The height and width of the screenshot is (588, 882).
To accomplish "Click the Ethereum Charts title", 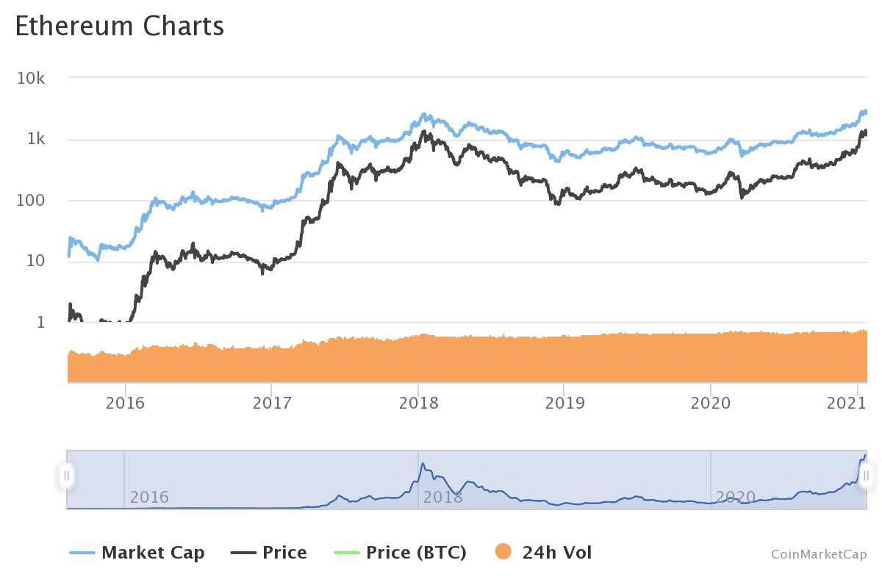I will 119,26.
